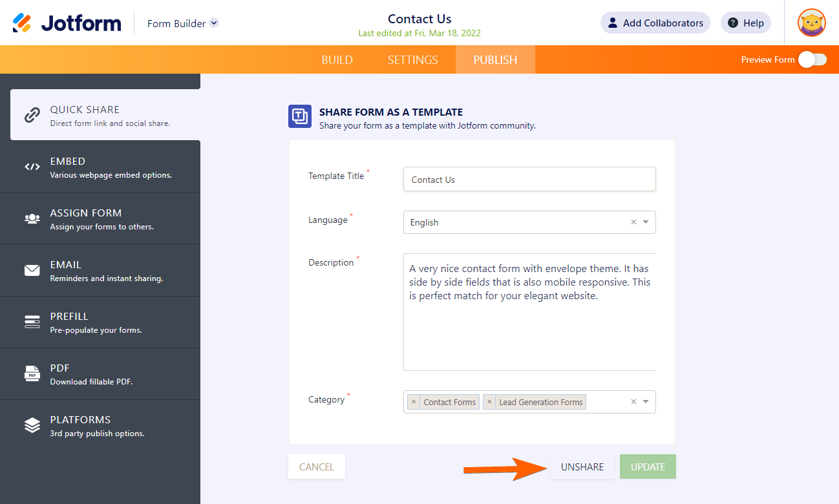The height and width of the screenshot is (504, 839).
Task: Select the Embed code icon
Action: [x=32, y=167]
